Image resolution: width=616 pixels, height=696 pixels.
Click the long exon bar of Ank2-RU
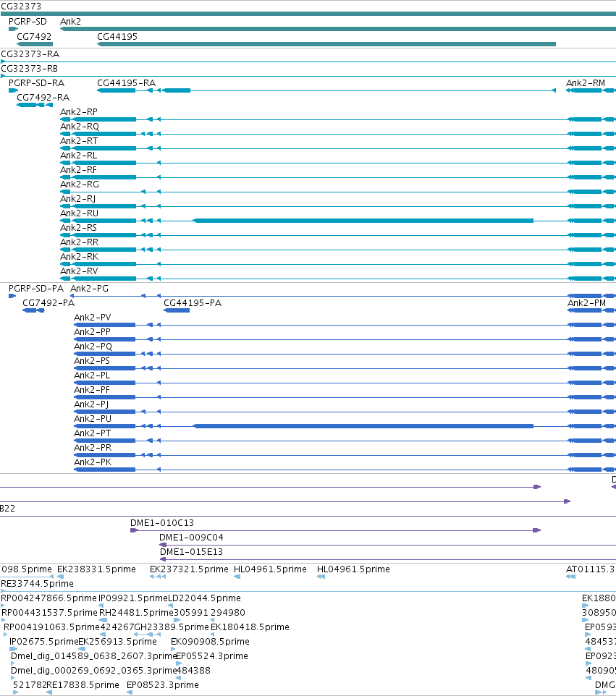(363, 221)
